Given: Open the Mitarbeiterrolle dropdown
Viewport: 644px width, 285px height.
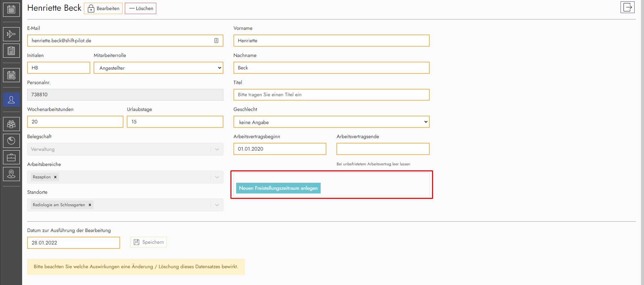Looking at the screenshot, I should point(158,68).
